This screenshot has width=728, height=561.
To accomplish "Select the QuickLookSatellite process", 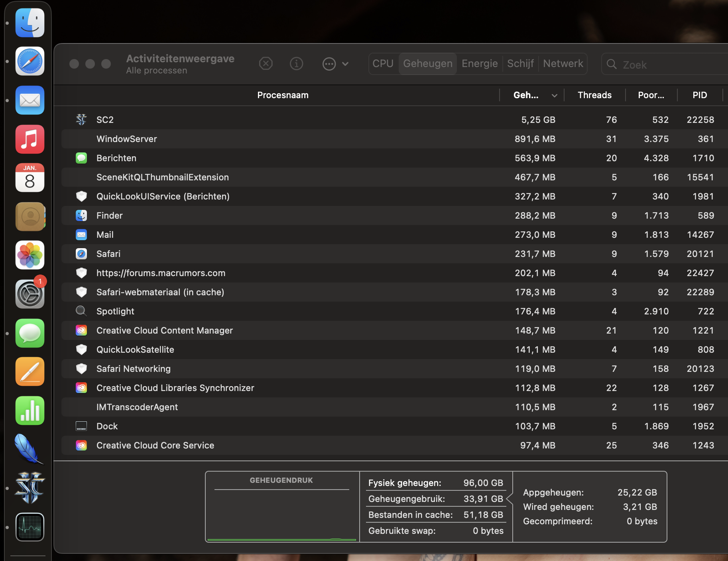I will coord(395,350).
